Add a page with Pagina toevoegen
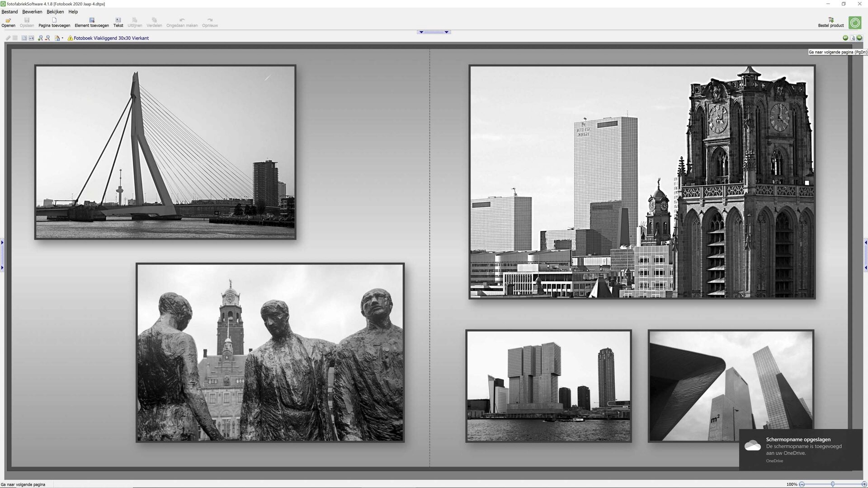 tap(54, 20)
